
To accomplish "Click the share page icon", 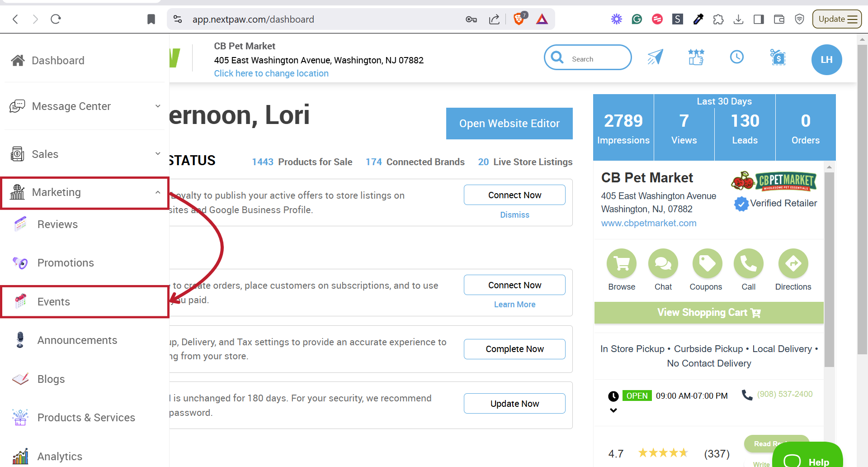I will click(x=494, y=19).
